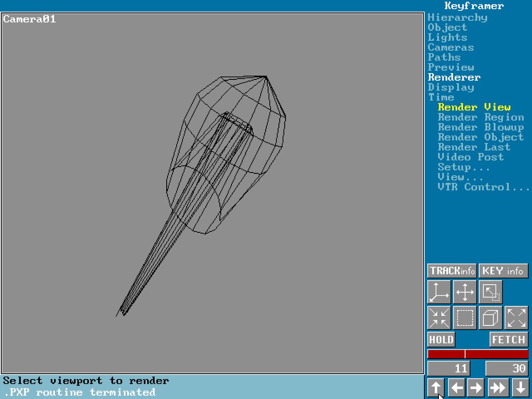Open the Lights menu
The image size is (532, 399).
[447, 38]
